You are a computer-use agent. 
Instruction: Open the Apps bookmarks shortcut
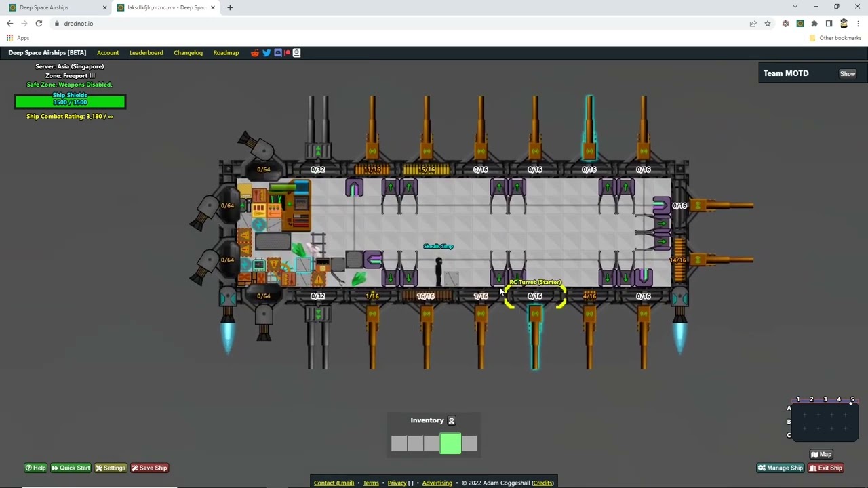(x=18, y=38)
